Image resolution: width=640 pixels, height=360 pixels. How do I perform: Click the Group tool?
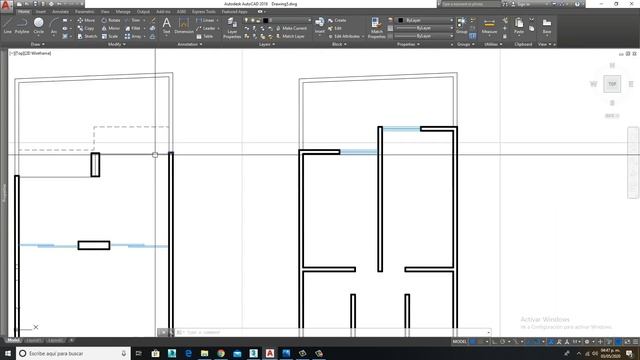tap(462, 25)
